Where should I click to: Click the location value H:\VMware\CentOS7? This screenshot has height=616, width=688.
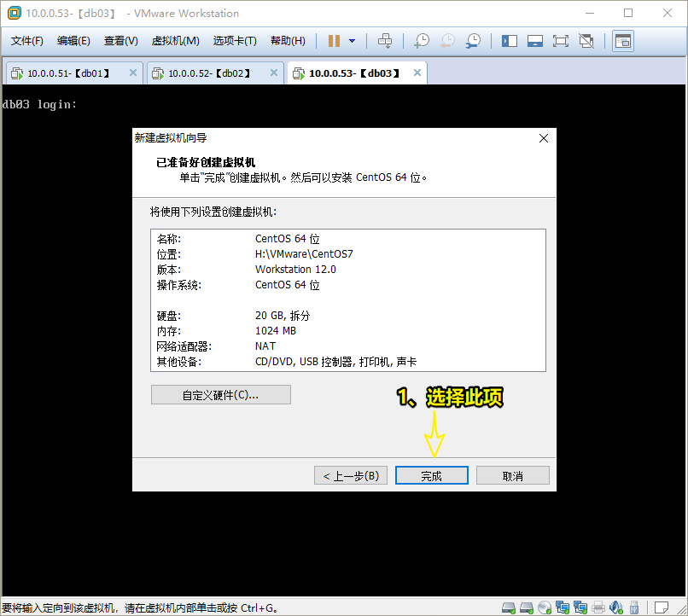point(304,254)
